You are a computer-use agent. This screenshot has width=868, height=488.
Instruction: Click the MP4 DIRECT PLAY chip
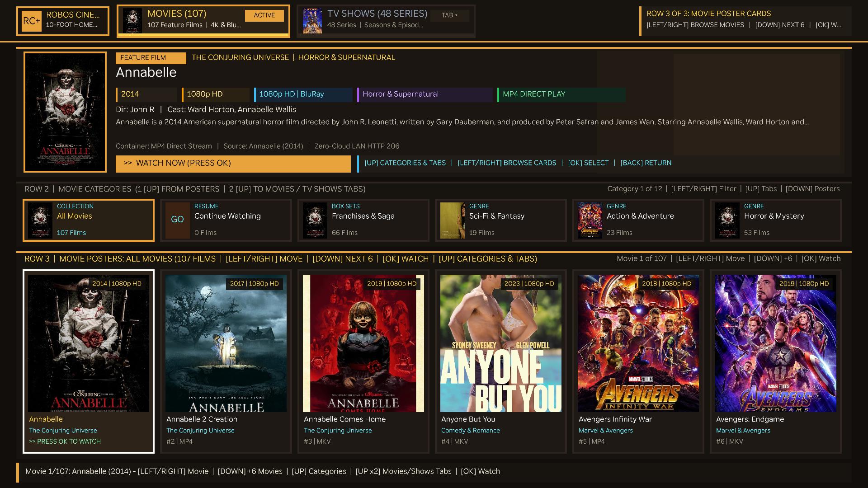(561, 94)
